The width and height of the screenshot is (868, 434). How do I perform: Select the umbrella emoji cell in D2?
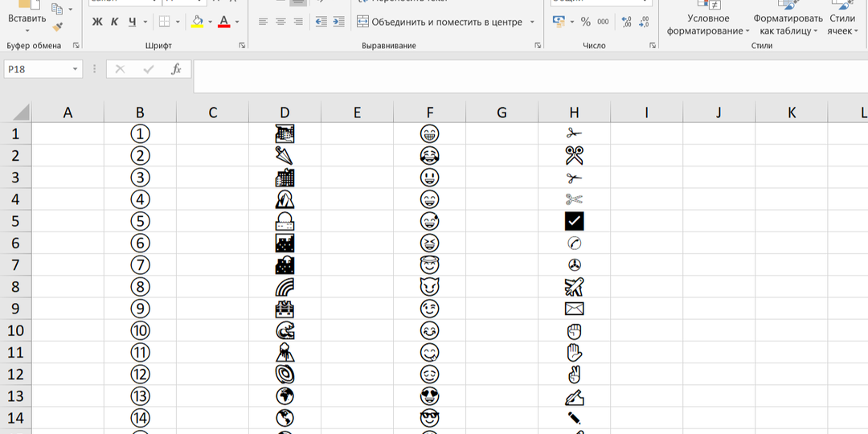click(285, 156)
